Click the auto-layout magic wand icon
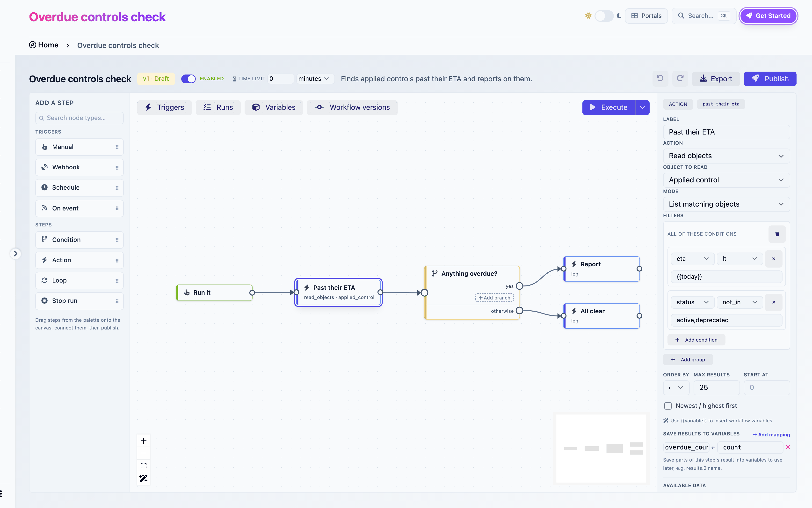Image resolution: width=812 pixels, height=508 pixels. pos(144,478)
